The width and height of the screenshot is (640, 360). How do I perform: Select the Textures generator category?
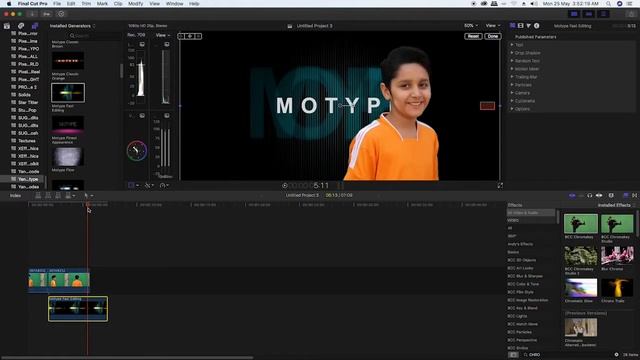click(x=27, y=141)
